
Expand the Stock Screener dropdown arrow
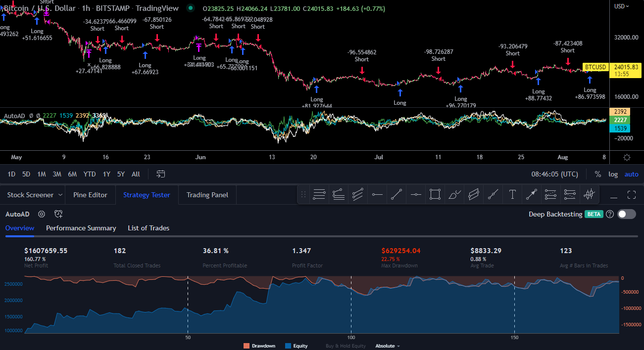pyautogui.click(x=60, y=195)
